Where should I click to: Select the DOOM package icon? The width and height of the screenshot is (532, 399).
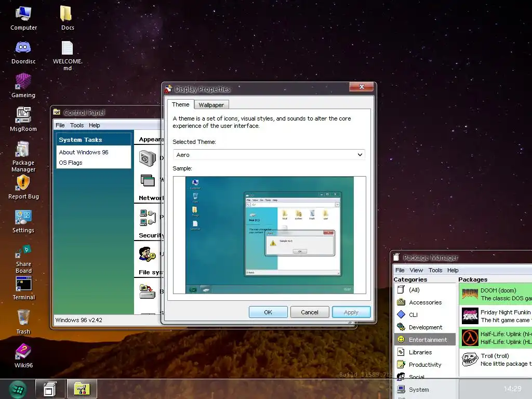coord(470,294)
